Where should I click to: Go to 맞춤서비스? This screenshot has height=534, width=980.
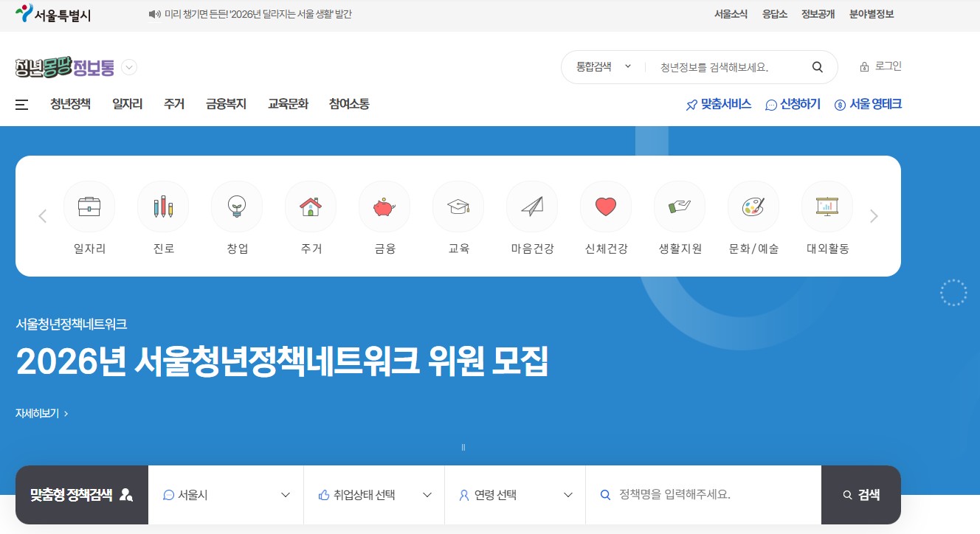[718, 105]
